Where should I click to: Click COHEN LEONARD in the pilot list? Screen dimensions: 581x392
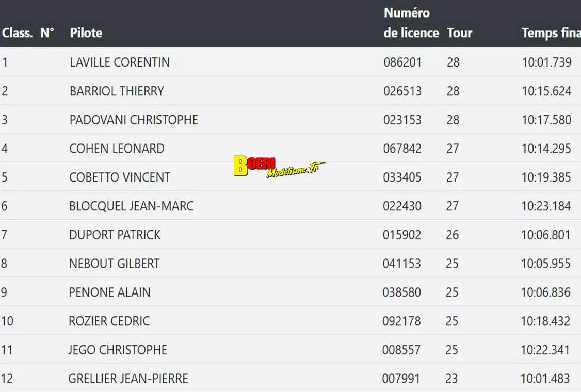pyautogui.click(x=117, y=149)
